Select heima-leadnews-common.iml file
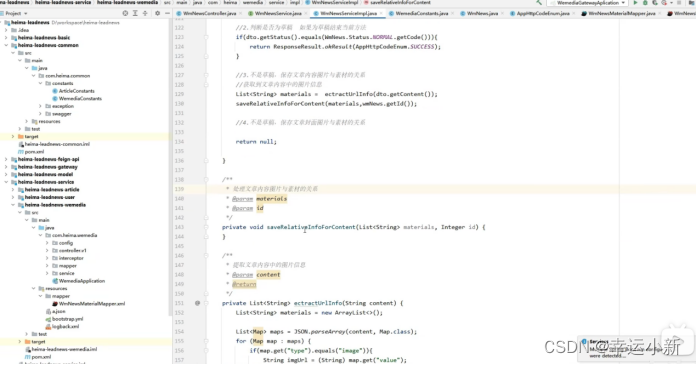The height and width of the screenshot is (365, 696). [57, 144]
